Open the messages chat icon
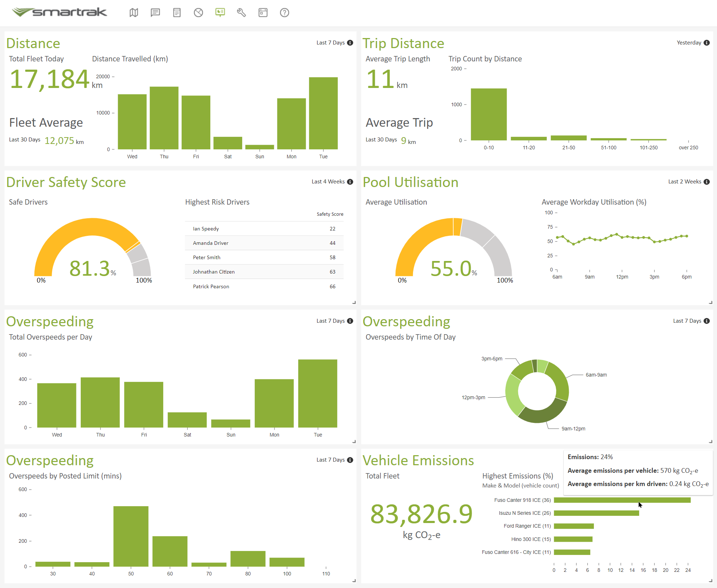 [x=155, y=13]
